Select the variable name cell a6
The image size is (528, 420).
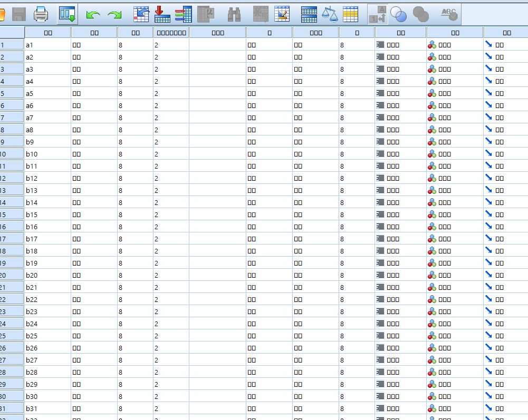coord(47,106)
